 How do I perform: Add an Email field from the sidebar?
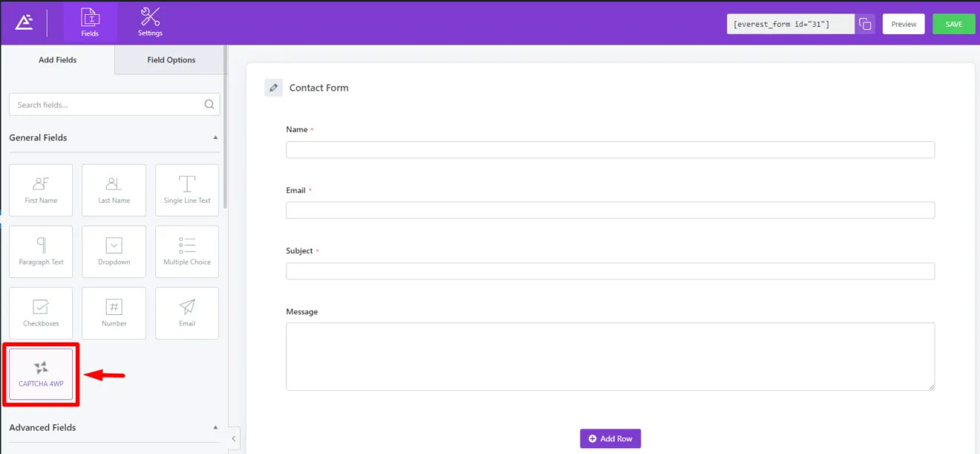point(187,314)
